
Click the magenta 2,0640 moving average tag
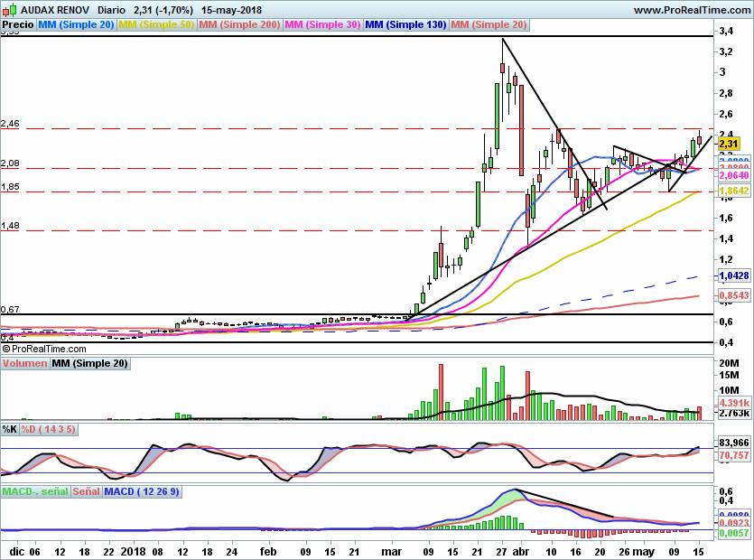(734, 175)
